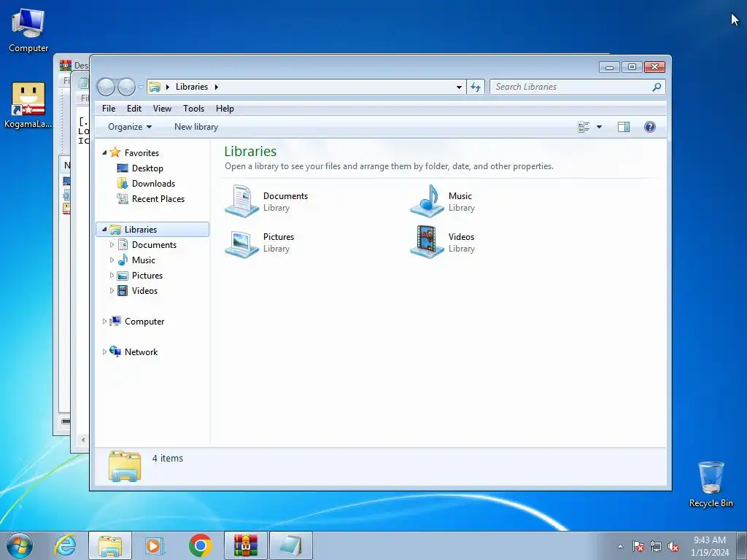The height and width of the screenshot is (560, 747).
Task: Collapse the Favorites tree group
Action: 104,153
